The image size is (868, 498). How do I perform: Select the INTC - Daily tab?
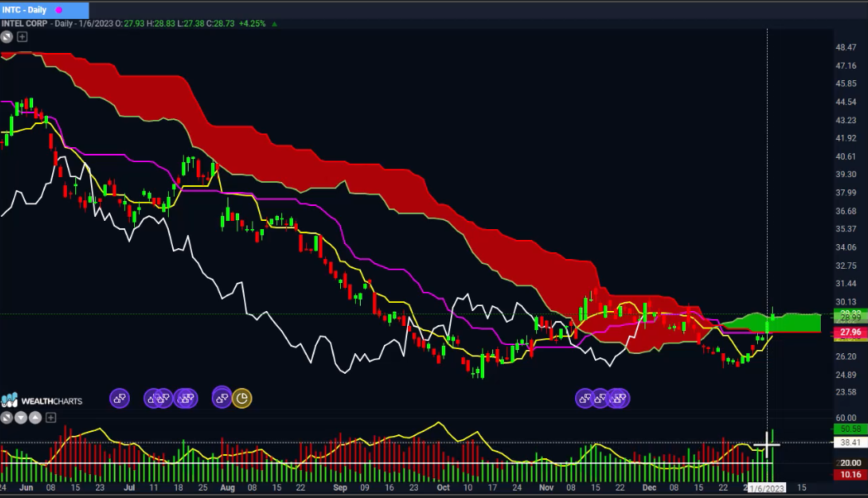45,10
